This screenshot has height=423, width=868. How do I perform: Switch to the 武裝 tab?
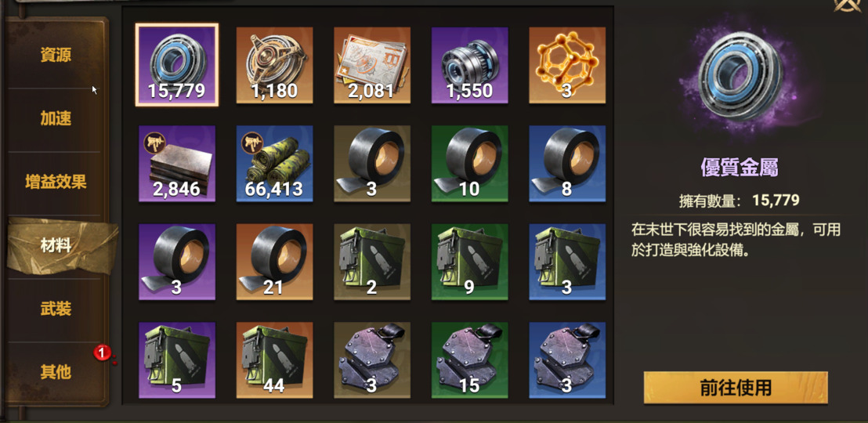(x=56, y=309)
